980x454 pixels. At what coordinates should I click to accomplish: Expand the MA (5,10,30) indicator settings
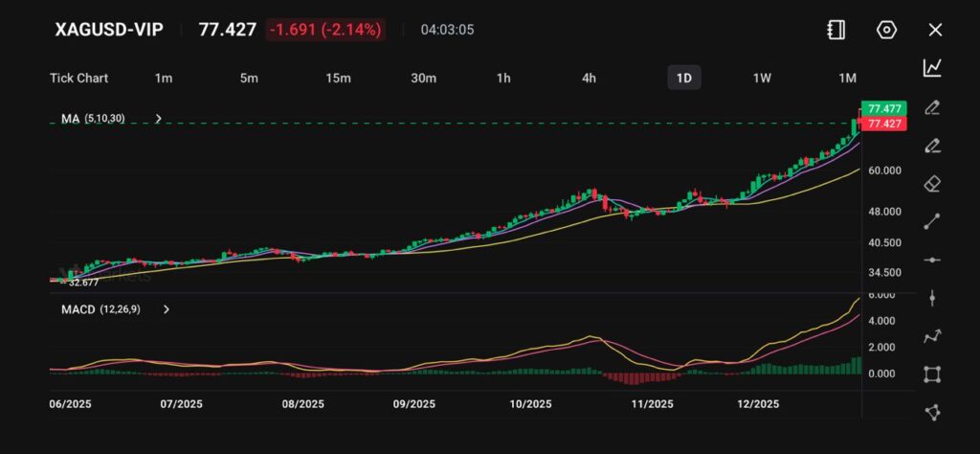pos(159,119)
